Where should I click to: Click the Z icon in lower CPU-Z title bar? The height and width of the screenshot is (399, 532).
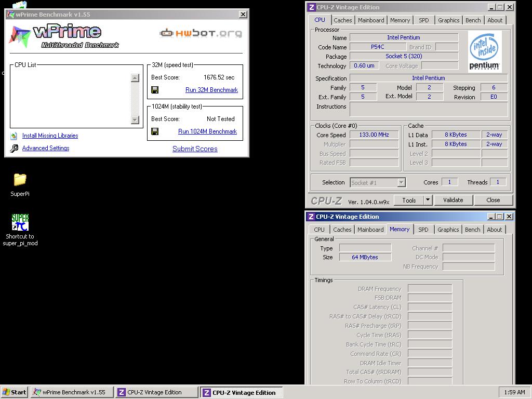tap(311, 217)
